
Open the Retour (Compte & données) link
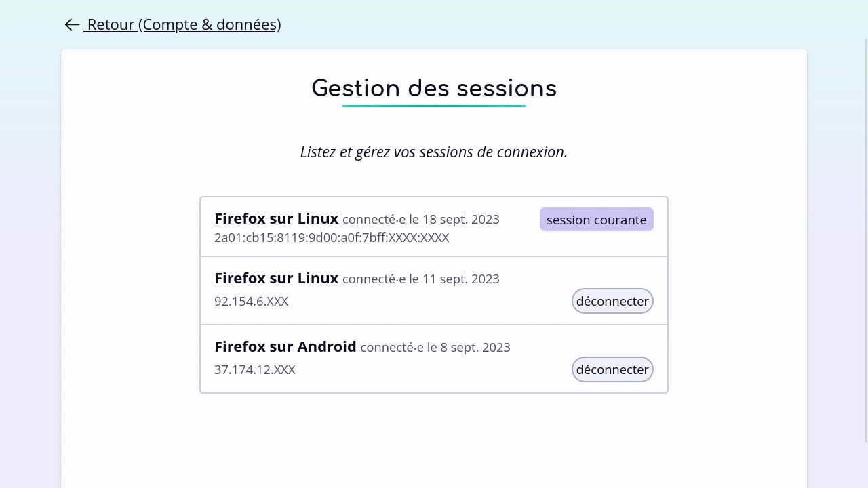(182, 24)
